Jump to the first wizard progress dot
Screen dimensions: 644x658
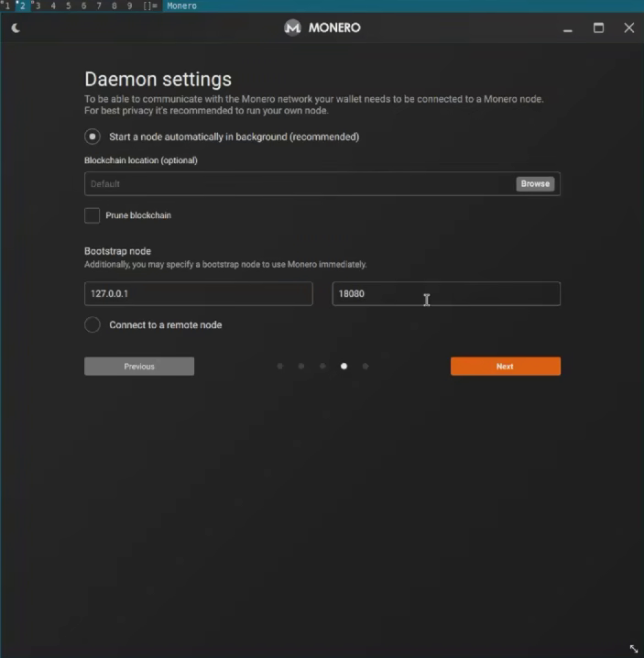279,367
